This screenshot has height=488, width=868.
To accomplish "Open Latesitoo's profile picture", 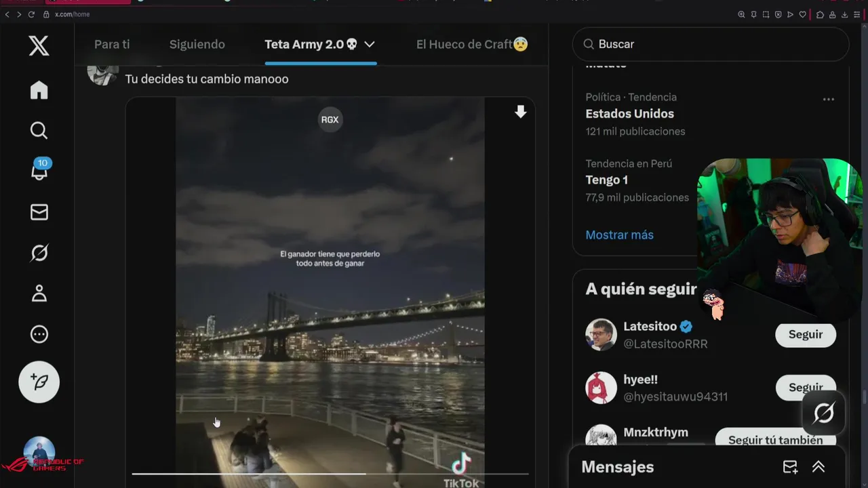I will tap(601, 335).
